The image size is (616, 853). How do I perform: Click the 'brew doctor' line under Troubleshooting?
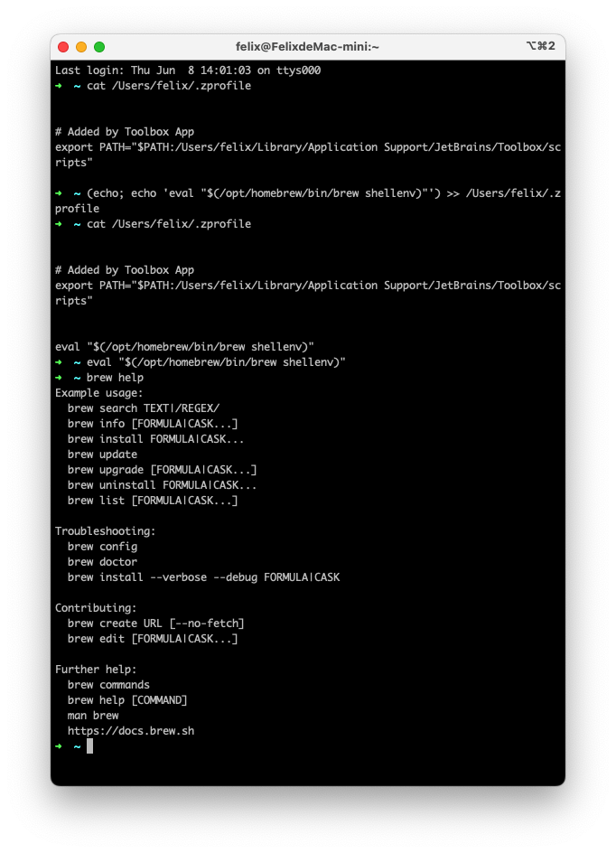click(x=102, y=562)
